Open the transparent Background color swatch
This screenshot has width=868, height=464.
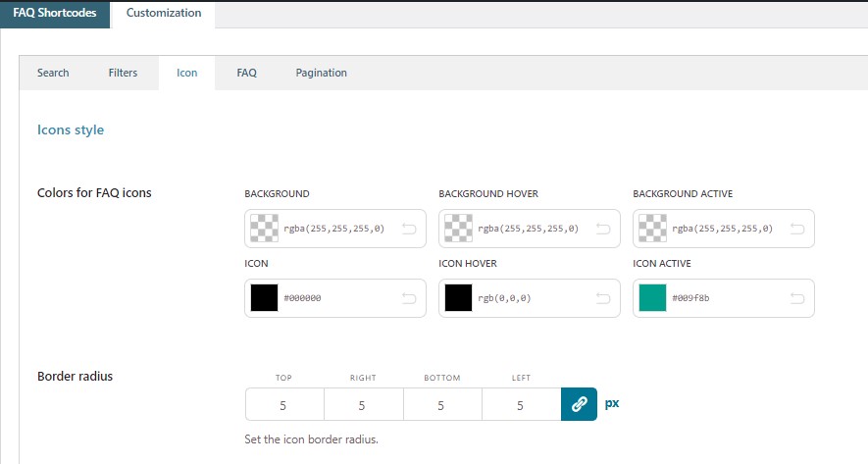point(265,229)
